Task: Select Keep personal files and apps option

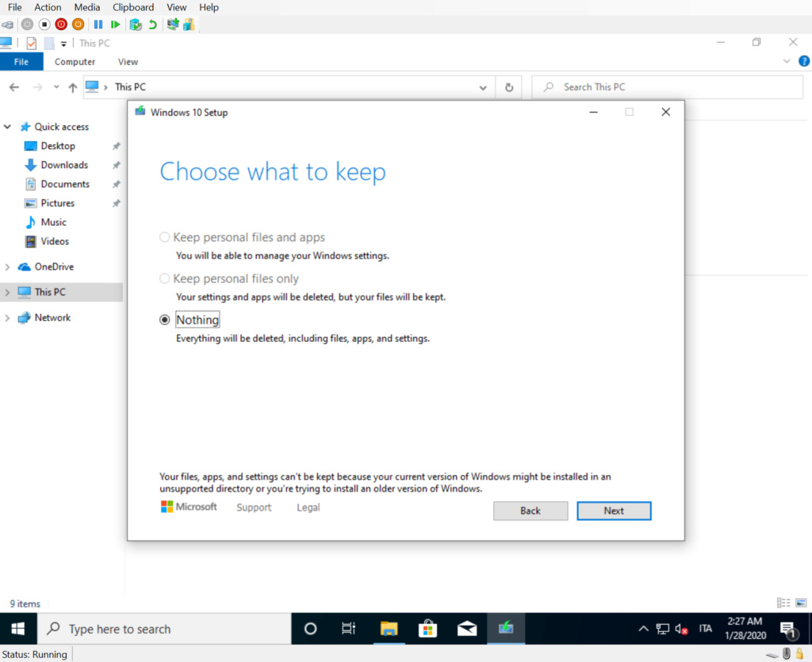Action: point(165,237)
